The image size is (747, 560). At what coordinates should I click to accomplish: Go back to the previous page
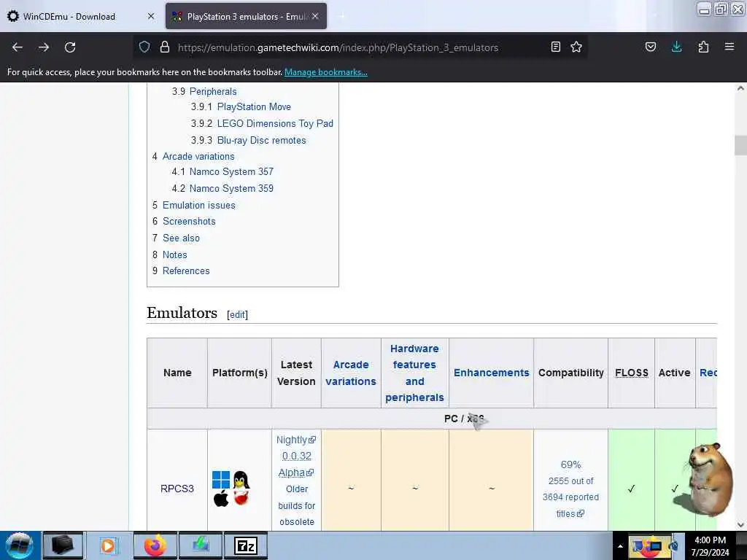[18, 47]
